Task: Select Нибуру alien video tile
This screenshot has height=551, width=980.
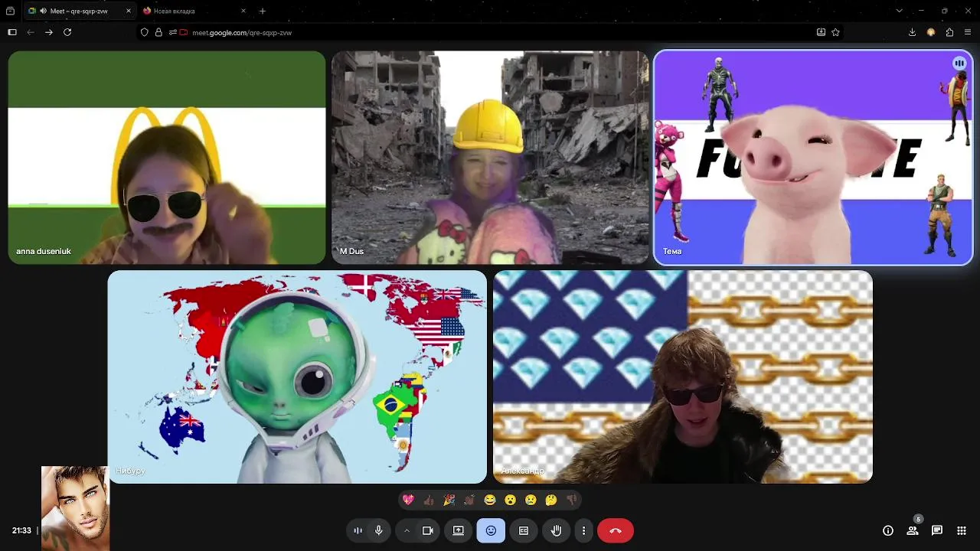Action: 297,377
